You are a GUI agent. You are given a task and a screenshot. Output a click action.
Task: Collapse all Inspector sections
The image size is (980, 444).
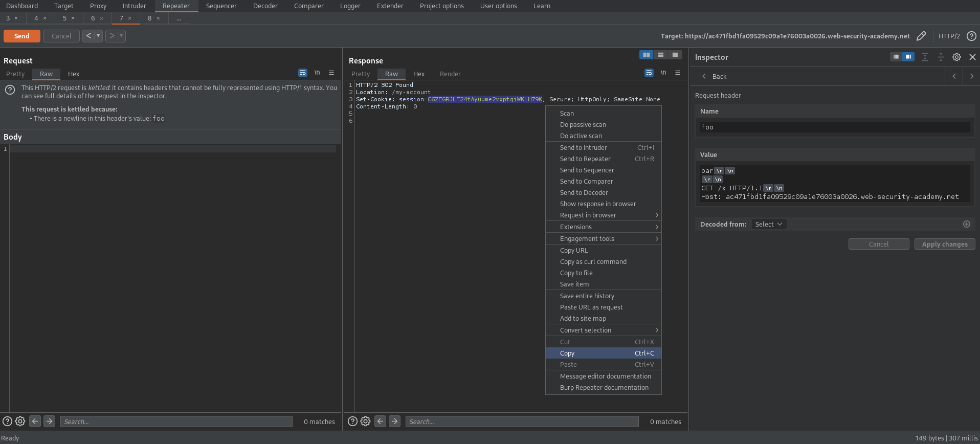click(x=941, y=57)
